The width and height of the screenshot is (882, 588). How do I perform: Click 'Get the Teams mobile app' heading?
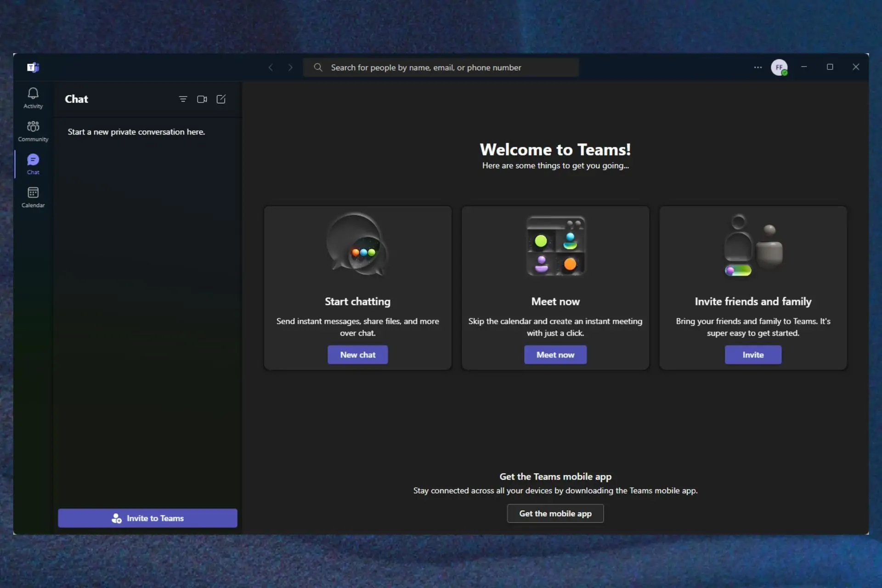click(555, 477)
